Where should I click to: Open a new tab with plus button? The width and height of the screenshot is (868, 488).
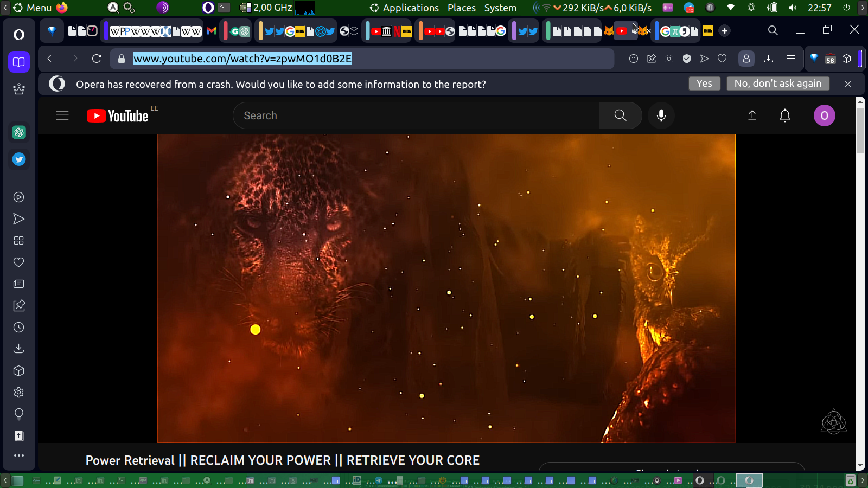click(x=725, y=31)
